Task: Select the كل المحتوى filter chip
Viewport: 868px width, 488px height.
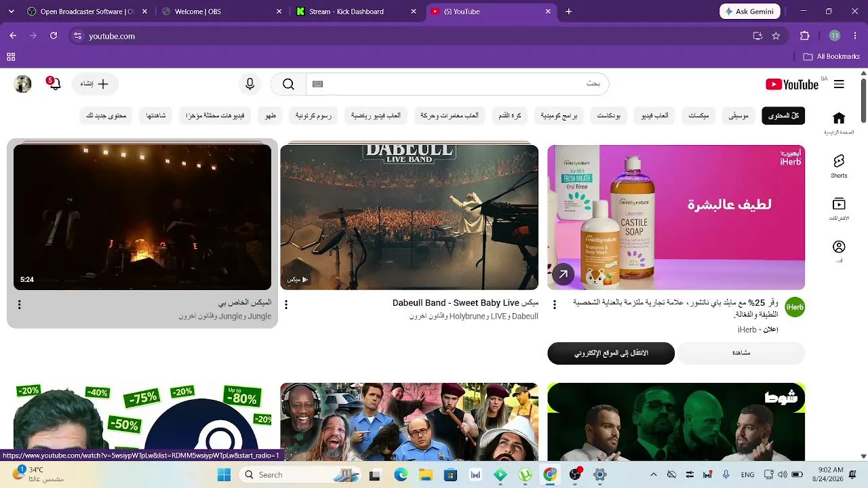Action: click(783, 116)
